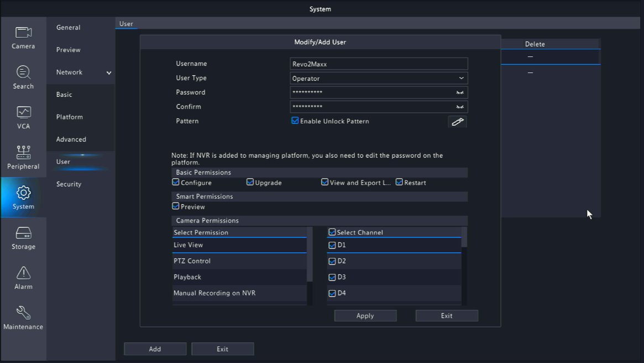The height and width of the screenshot is (363, 644).
Task: Collapse the Network submenu chevron
Action: click(109, 72)
